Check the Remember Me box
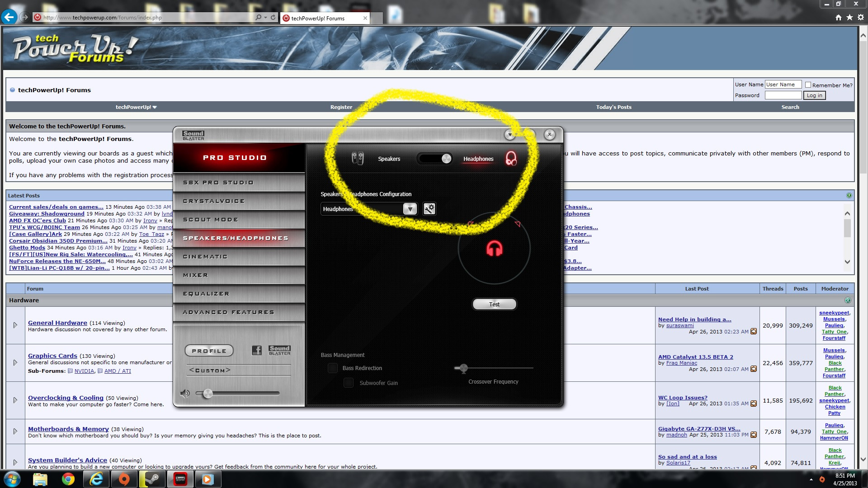 click(x=808, y=85)
